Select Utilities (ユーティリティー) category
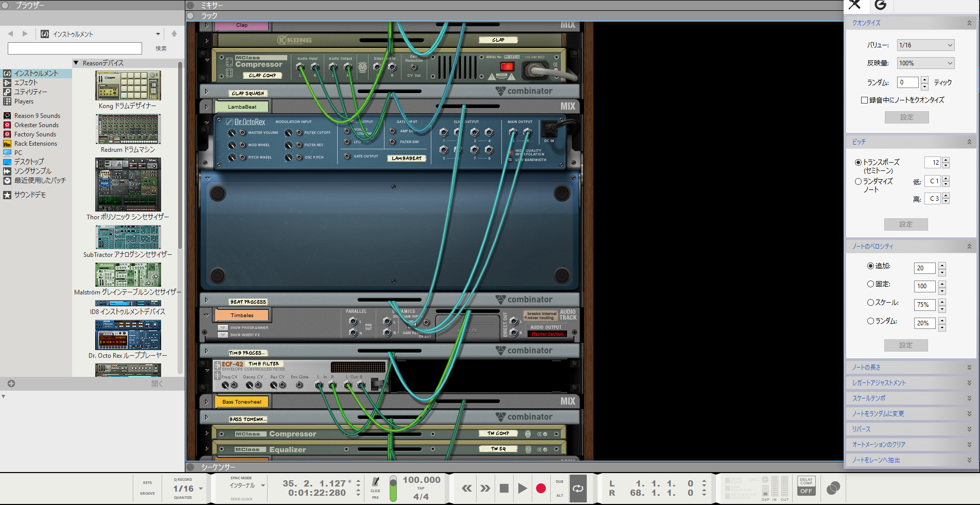 coord(30,92)
